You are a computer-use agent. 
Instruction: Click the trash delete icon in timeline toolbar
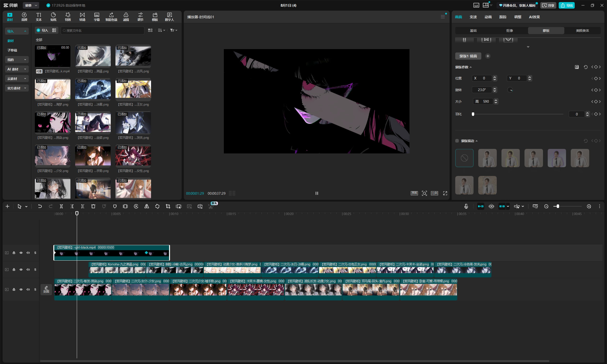pos(93,207)
